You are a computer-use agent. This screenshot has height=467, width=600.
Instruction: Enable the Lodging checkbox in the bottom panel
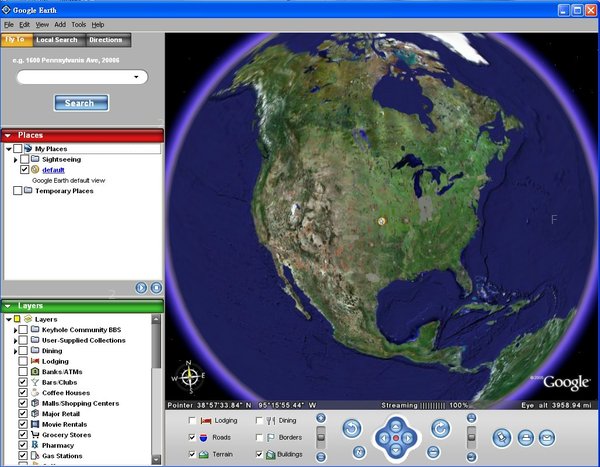(x=192, y=420)
